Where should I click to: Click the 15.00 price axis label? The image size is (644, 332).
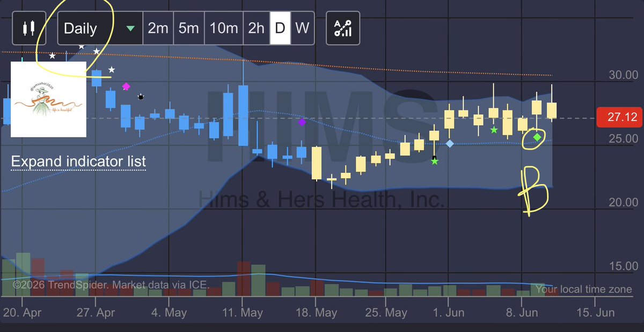tap(623, 266)
